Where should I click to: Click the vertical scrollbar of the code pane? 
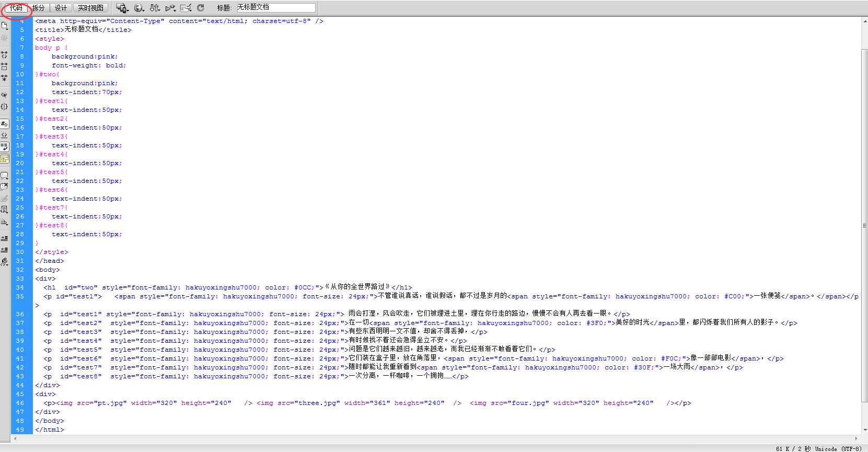[864, 225]
